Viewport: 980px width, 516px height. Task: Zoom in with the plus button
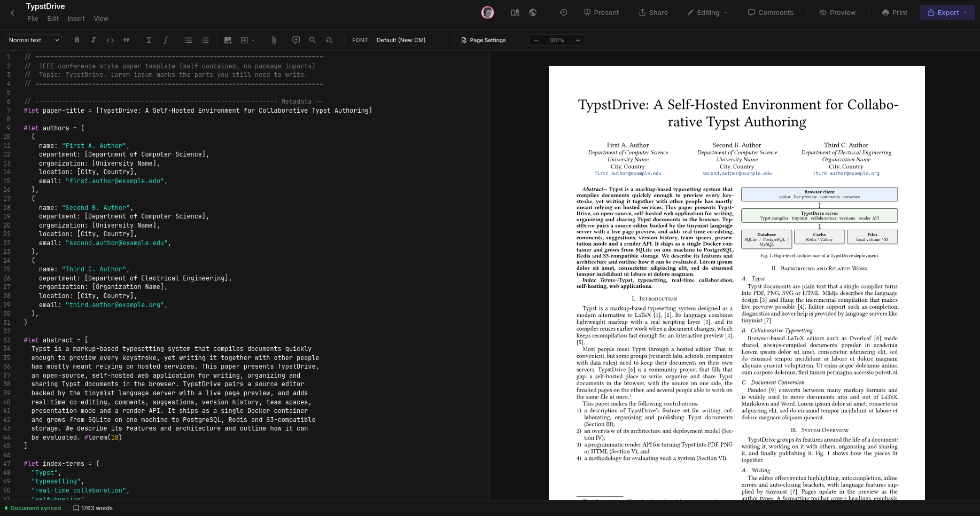tap(578, 40)
